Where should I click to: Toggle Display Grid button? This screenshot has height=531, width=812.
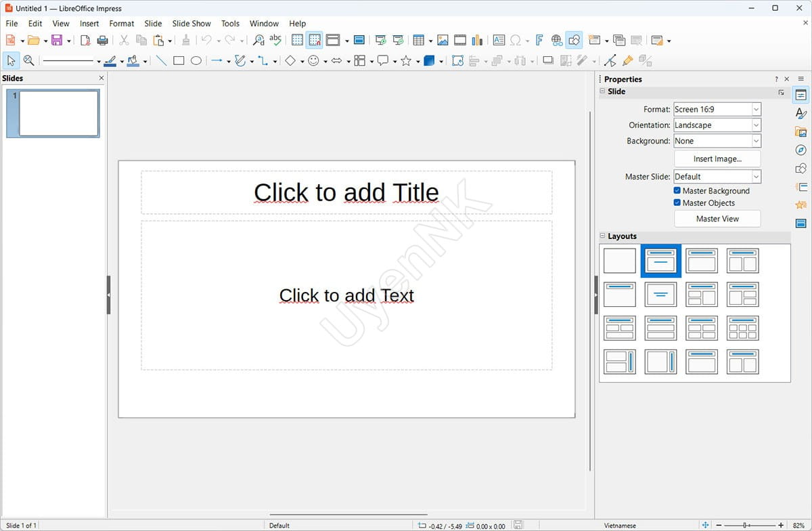[x=297, y=41]
